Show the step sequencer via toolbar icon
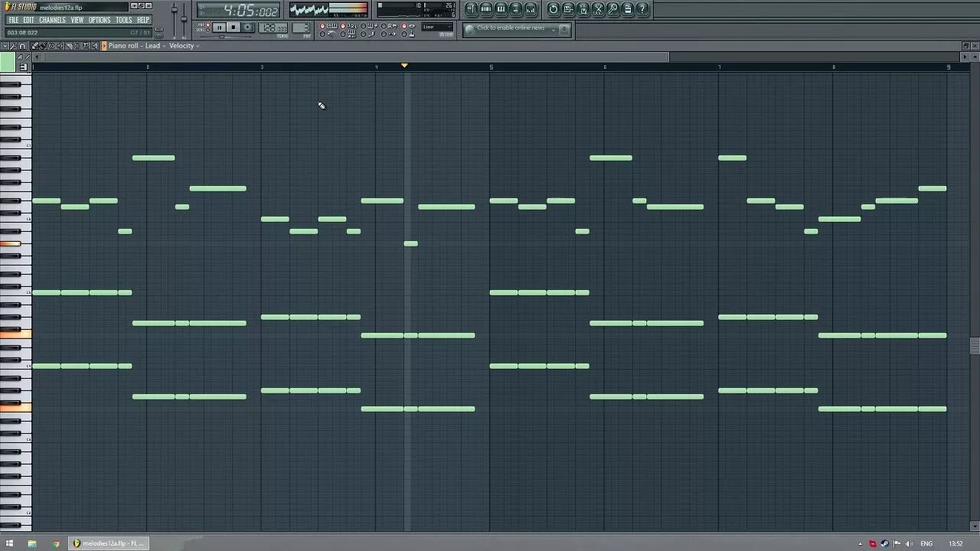980x551 pixels. (x=486, y=9)
